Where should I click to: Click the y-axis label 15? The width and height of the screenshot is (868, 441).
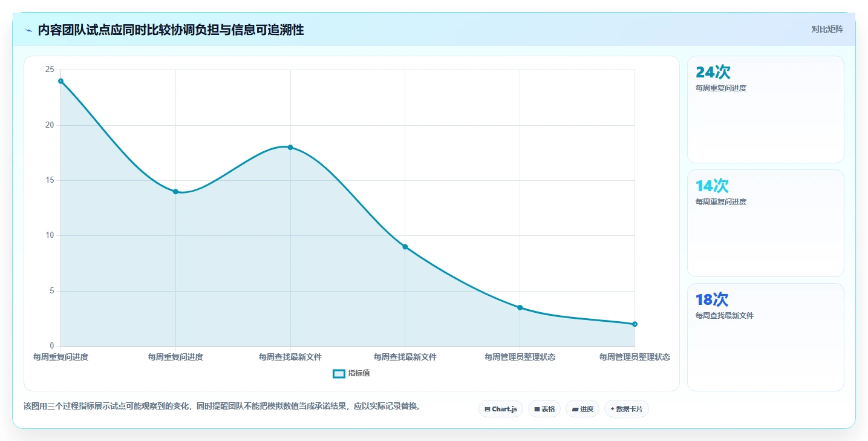point(50,180)
